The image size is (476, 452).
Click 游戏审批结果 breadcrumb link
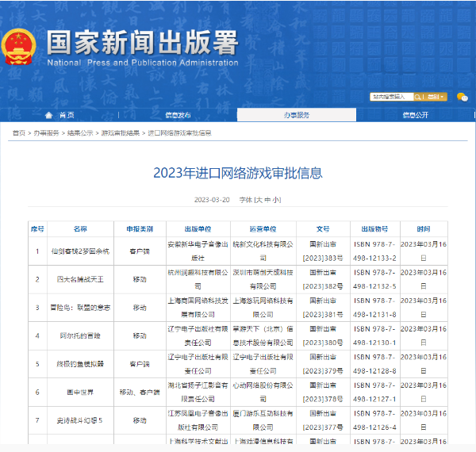121,133
